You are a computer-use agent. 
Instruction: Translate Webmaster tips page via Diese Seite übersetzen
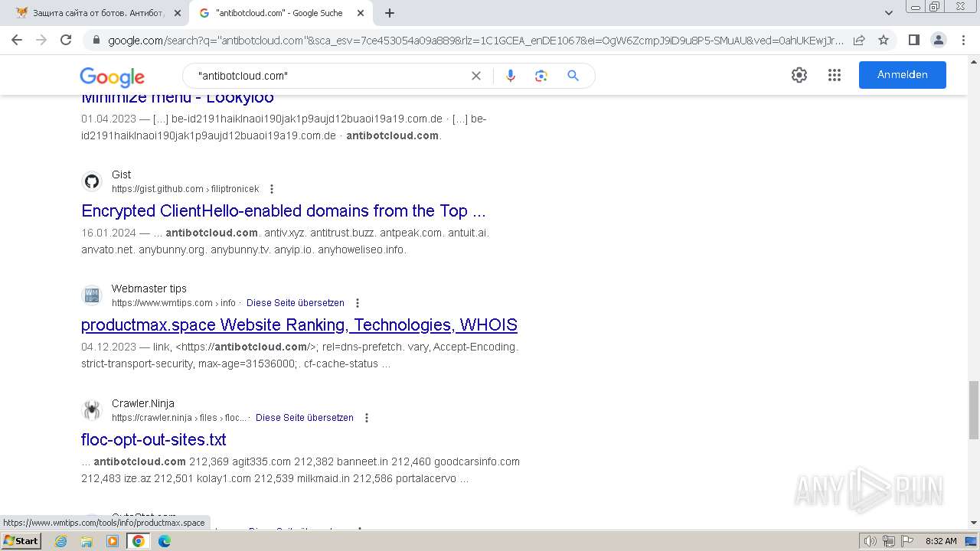[296, 303]
